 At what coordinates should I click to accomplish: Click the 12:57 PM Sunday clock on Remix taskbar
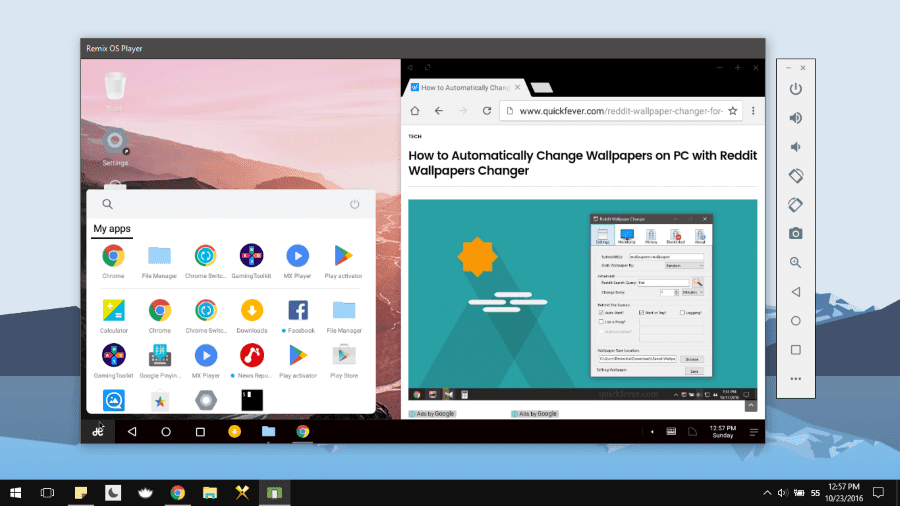pos(723,431)
